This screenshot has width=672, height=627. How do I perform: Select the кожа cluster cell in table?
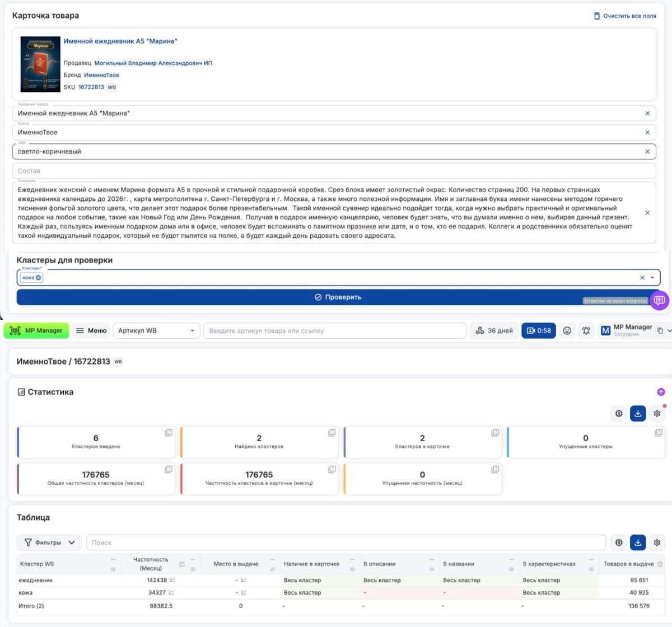(26, 592)
